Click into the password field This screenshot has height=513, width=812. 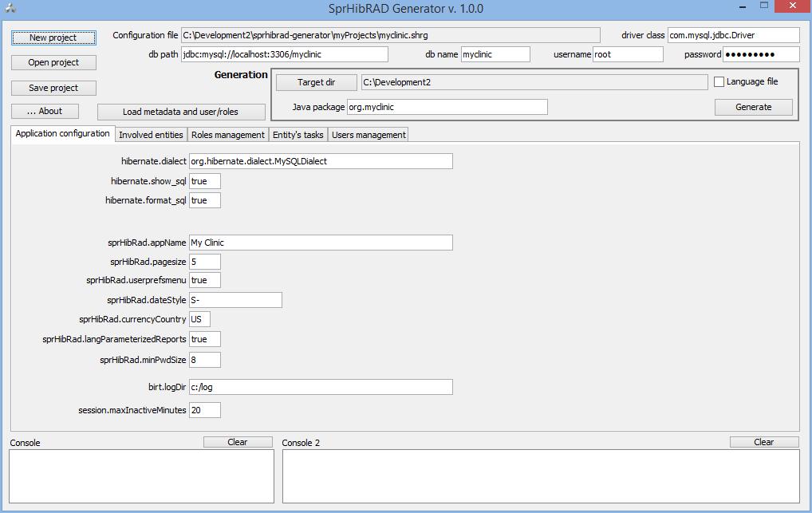click(x=760, y=54)
